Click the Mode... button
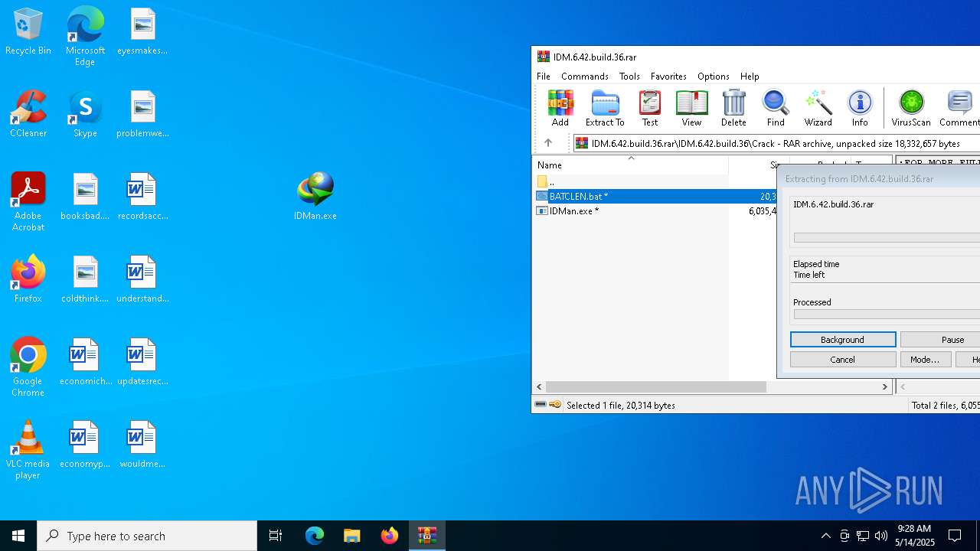 point(925,360)
